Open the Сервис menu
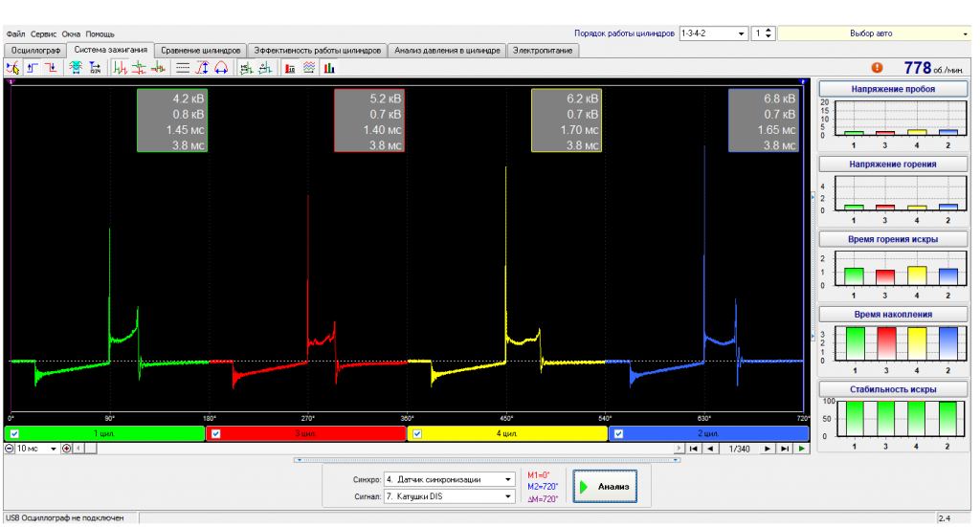The image size is (980, 527). 43,33
